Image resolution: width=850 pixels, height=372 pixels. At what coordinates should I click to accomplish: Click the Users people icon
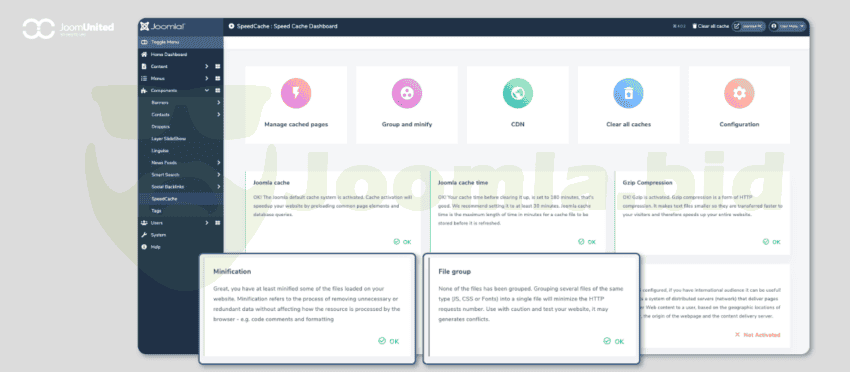click(144, 223)
